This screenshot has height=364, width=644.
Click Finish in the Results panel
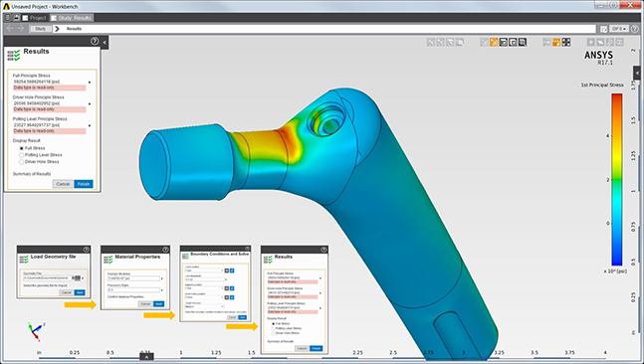(84, 184)
